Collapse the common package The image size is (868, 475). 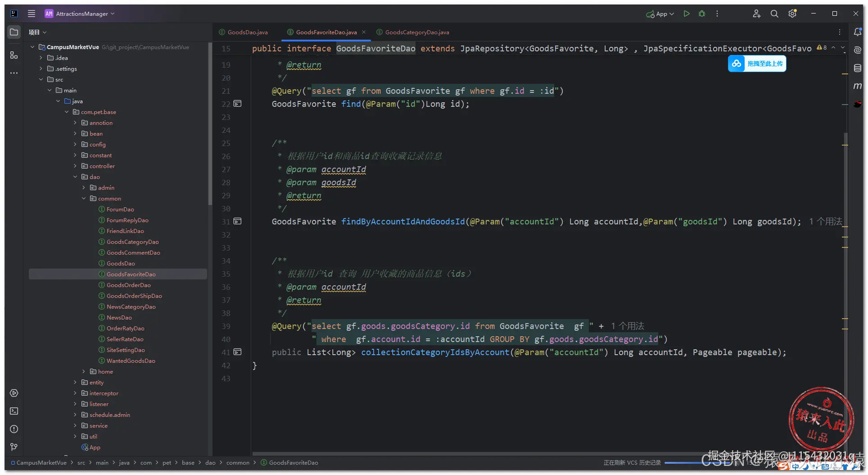point(84,198)
